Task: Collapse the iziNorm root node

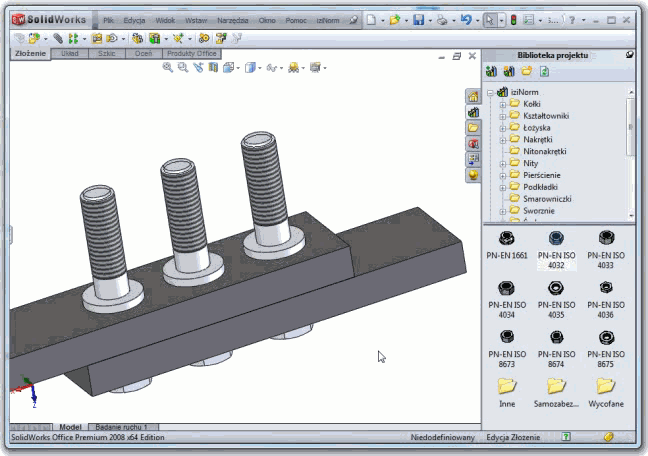Action: 491,93
